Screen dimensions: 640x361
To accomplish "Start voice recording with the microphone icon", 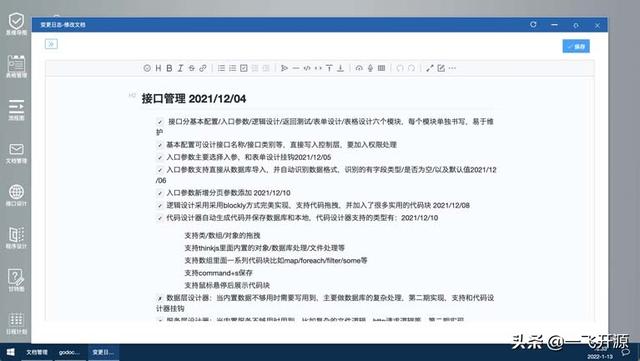I will [x=370, y=68].
